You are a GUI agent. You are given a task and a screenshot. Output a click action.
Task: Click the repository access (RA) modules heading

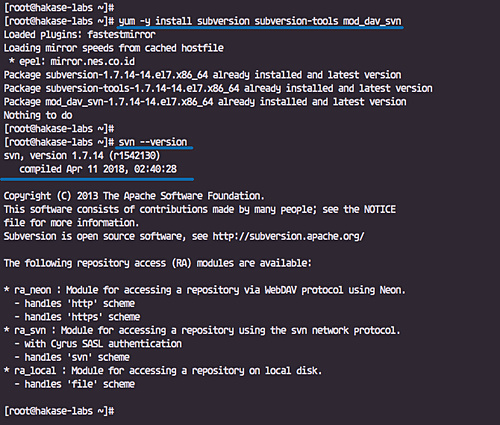tap(158, 263)
